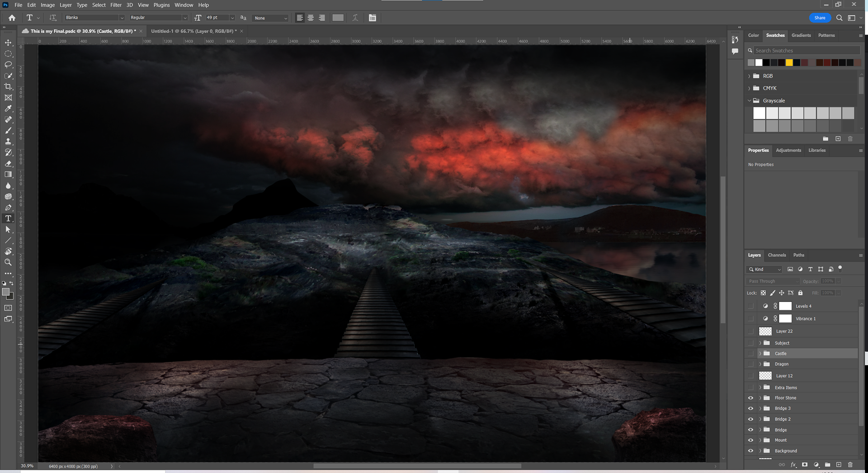Create a new layer with plus icon
This screenshot has width=868, height=473.
click(x=839, y=464)
